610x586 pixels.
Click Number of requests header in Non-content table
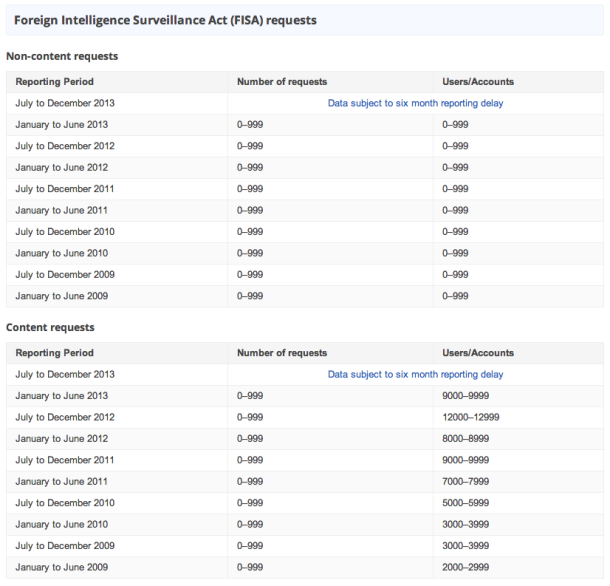coord(282,82)
